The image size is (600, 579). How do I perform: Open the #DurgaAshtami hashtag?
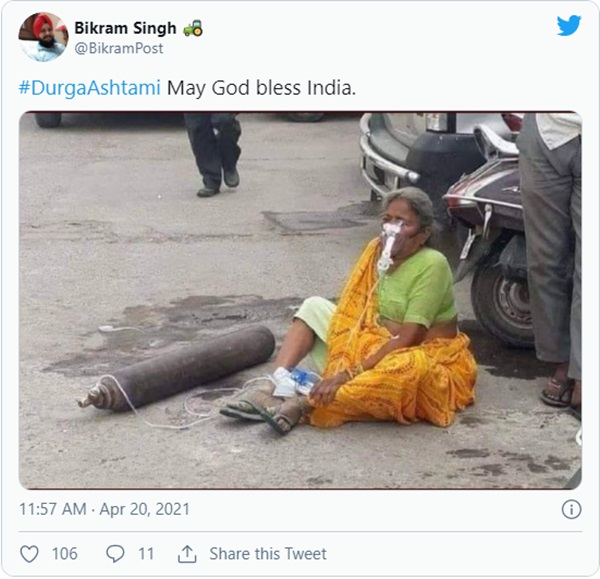(x=89, y=87)
